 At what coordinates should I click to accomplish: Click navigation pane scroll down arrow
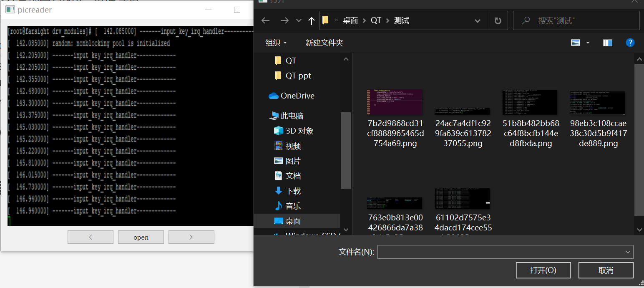(346, 229)
